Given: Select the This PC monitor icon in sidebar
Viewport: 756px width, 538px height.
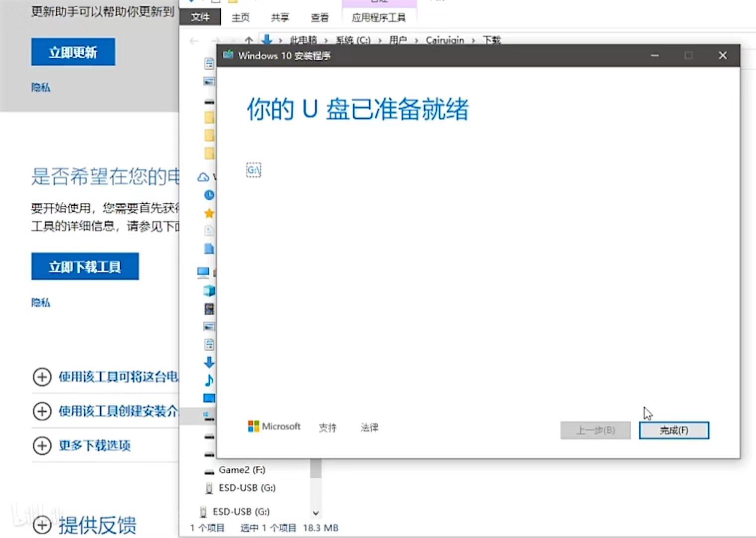Looking at the screenshot, I should 203,272.
